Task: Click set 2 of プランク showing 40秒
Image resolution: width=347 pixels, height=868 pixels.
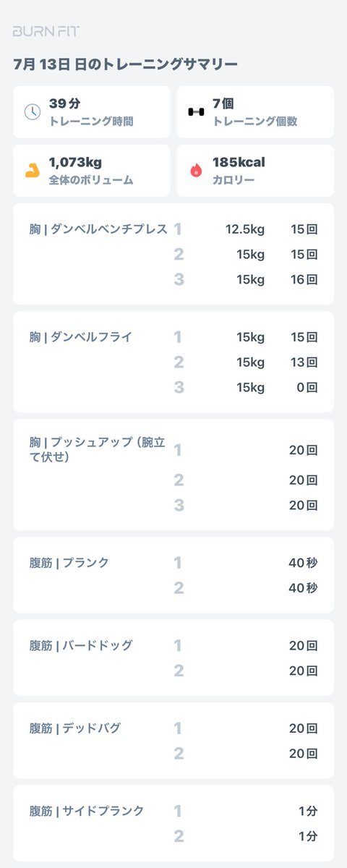Action: (x=246, y=588)
